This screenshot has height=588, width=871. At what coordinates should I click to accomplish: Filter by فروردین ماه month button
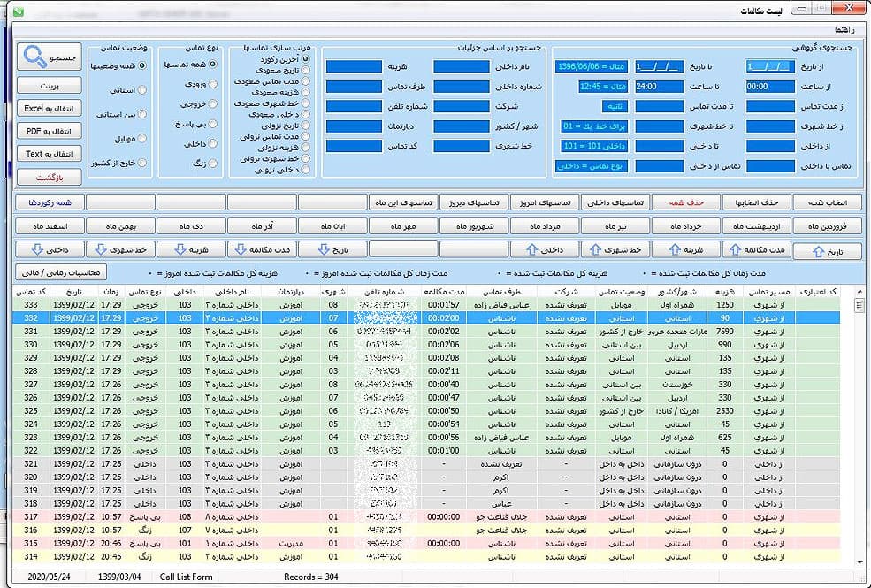pyautogui.click(x=828, y=226)
